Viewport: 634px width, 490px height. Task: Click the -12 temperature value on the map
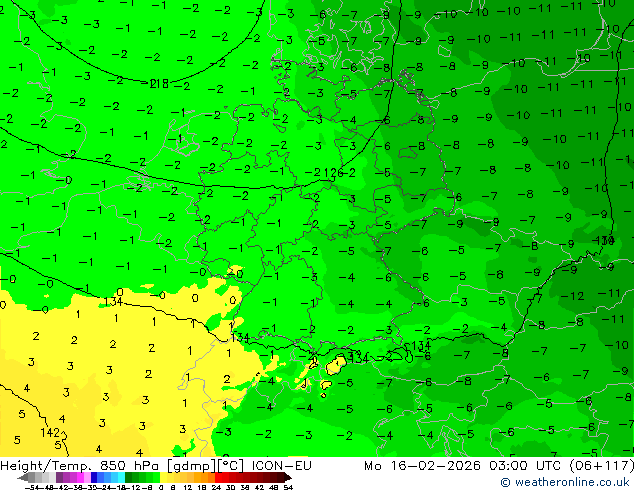click(572, 296)
